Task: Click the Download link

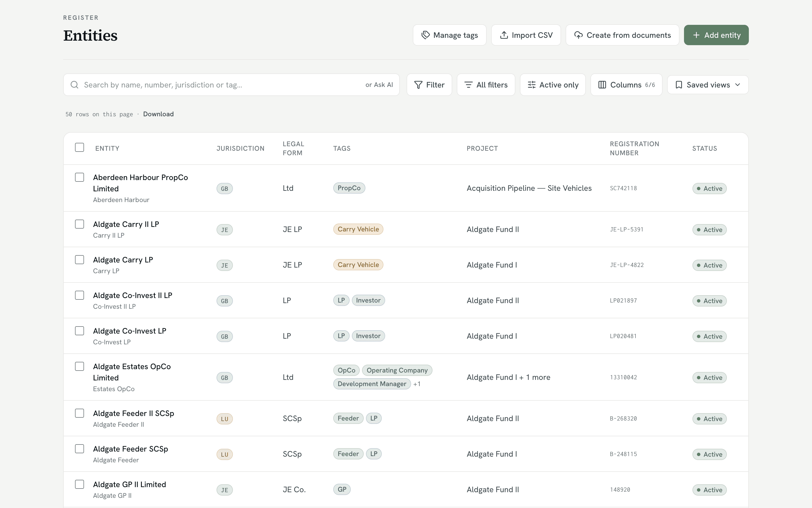Action: pyautogui.click(x=158, y=114)
